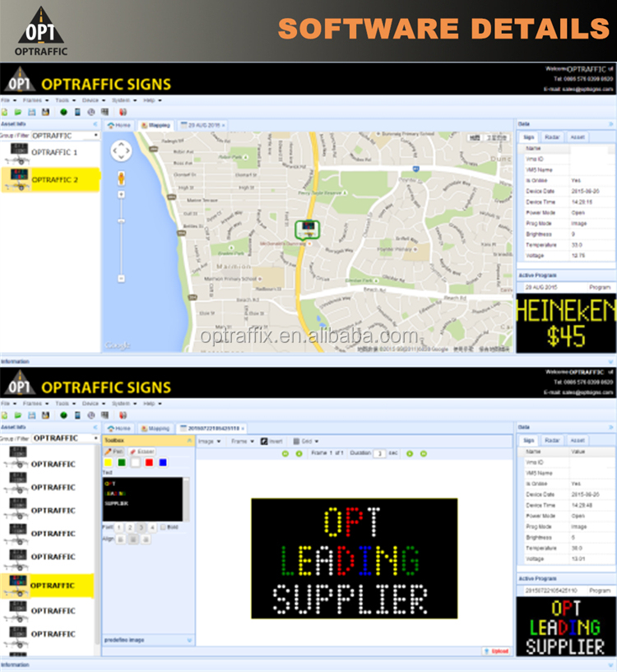
Task: Click the frame Duration input field
Action: [379, 453]
